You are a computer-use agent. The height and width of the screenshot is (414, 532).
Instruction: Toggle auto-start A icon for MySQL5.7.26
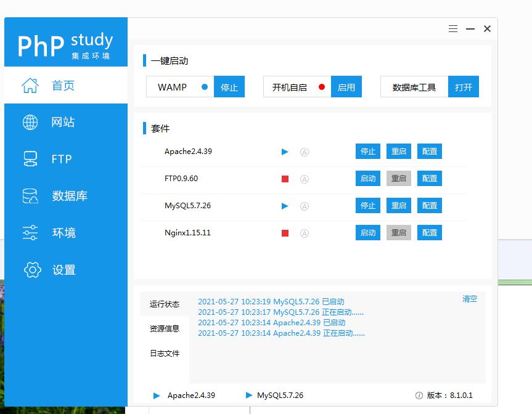[304, 206]
